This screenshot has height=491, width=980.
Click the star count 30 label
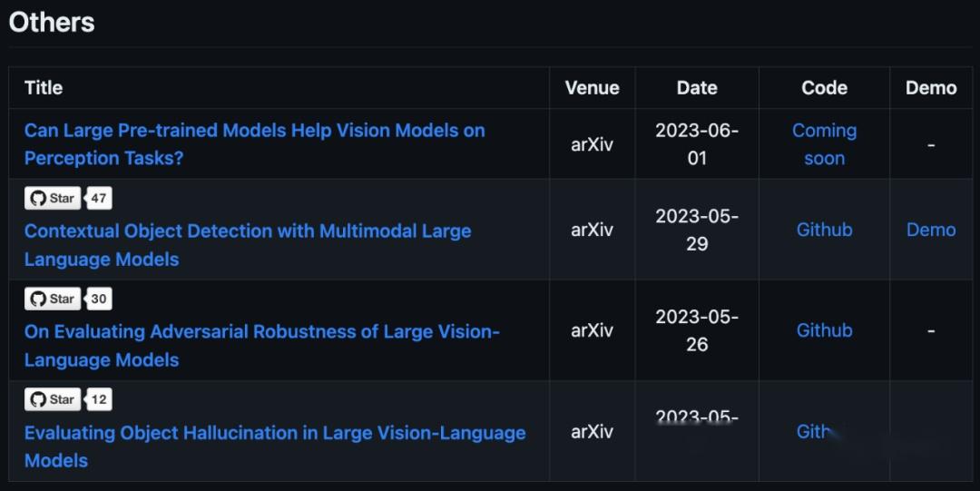99,299
